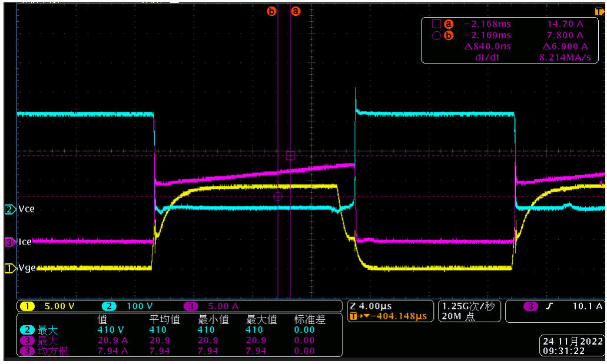
Task: Select cursor b marker at top
Action: 272,11
